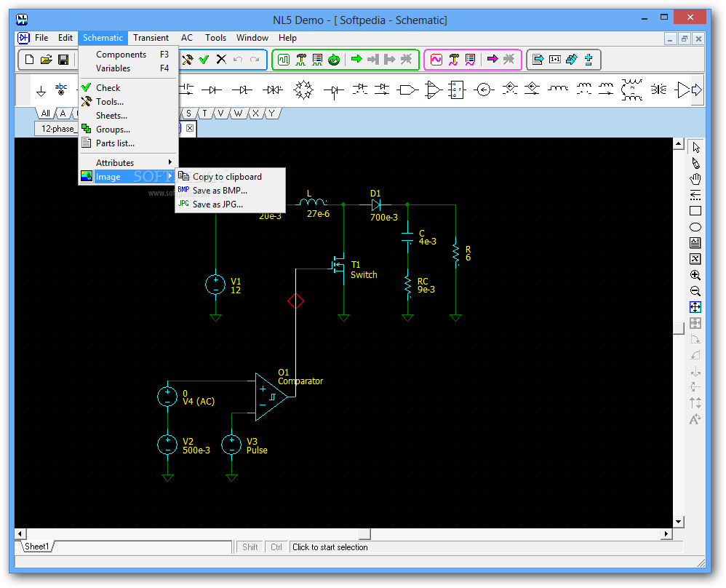This screenshot has height=588, width=726.
Task: Open the Image submenu
Action: [128, 177]
